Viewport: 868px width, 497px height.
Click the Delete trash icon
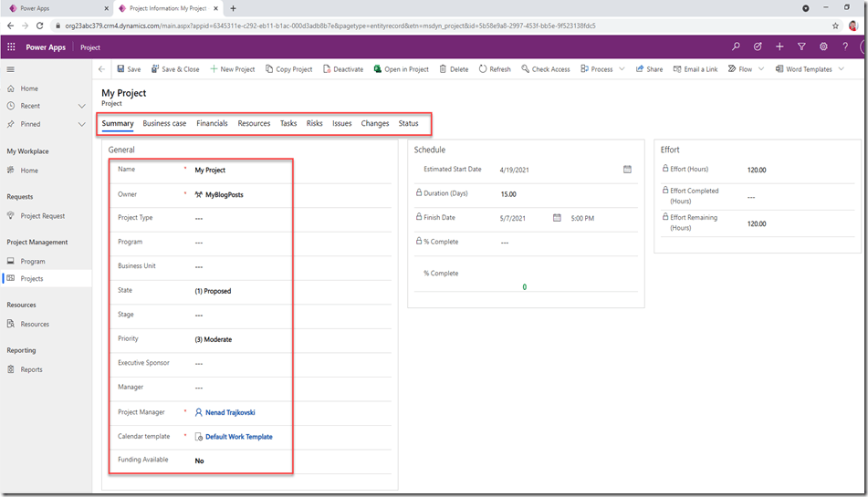coord(444,69)
